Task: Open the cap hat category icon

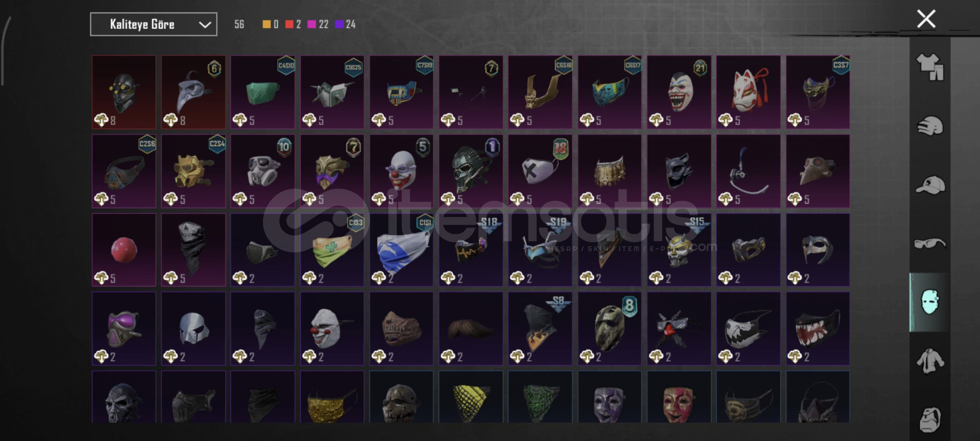Action: pos(930,185)
